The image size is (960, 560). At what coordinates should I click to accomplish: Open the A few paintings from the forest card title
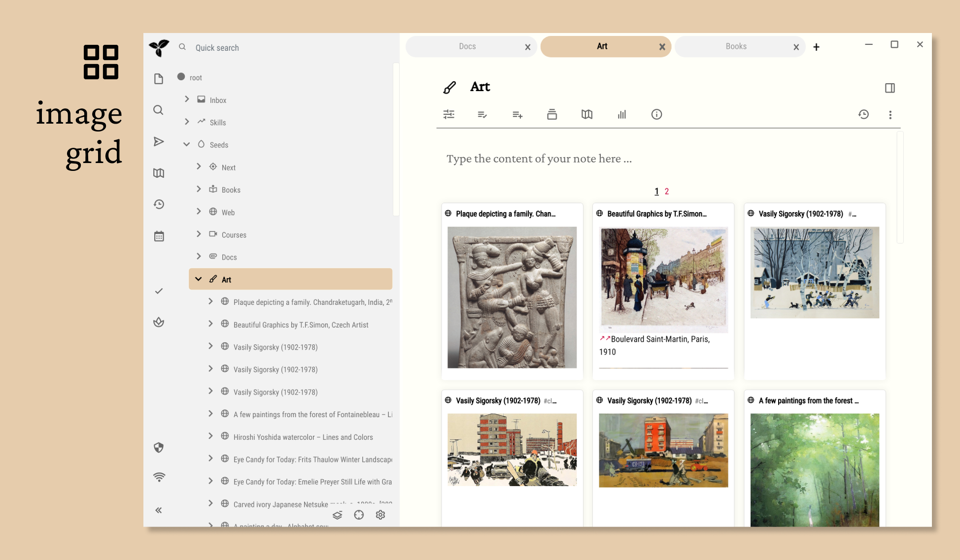point(809,401)
